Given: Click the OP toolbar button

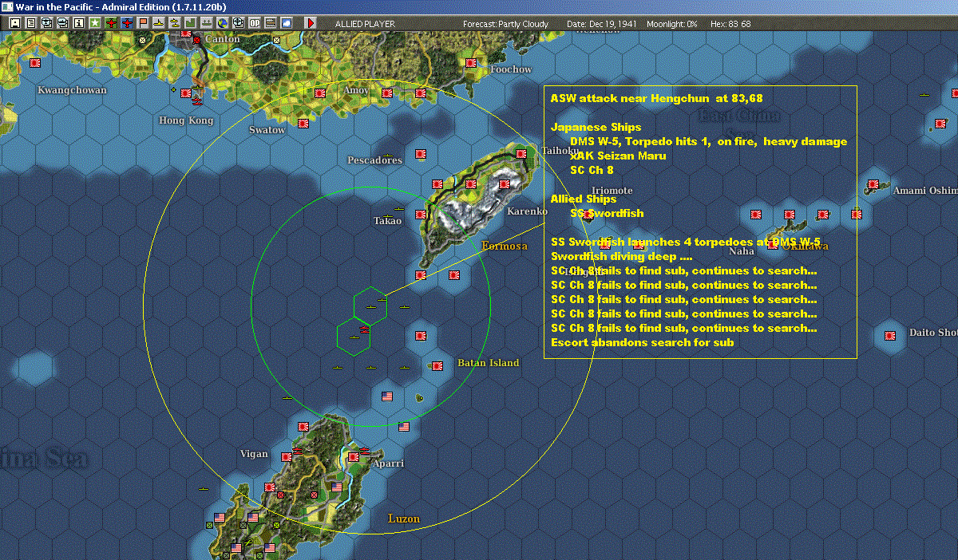Looking at the screenshot, I should tap(255, 23).
